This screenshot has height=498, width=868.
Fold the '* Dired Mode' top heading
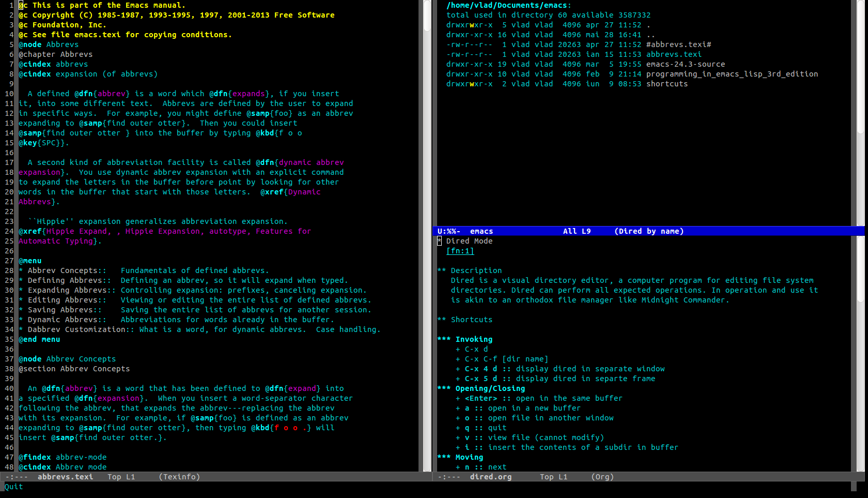465,241
